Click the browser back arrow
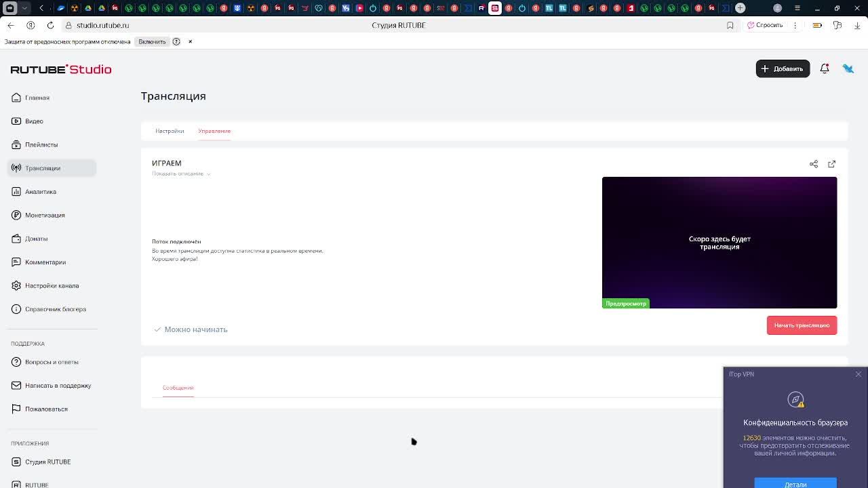This screenshot has width=868, height=488. (x=11, y=25)
